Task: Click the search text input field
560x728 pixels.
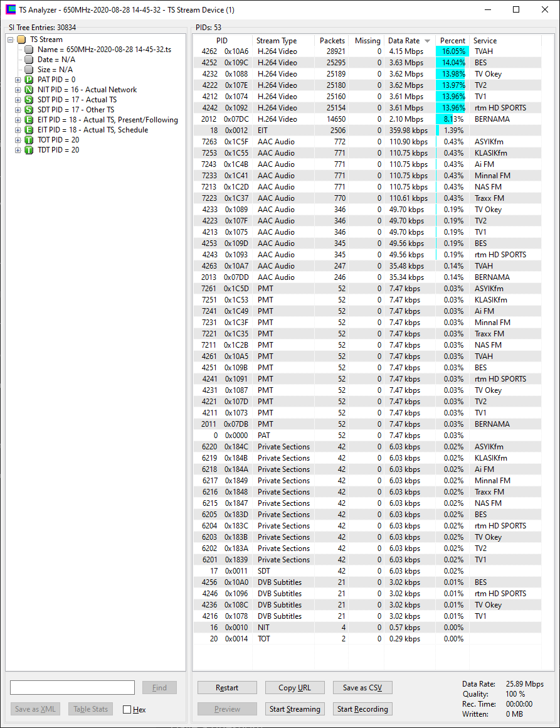Action: [72, 688]
